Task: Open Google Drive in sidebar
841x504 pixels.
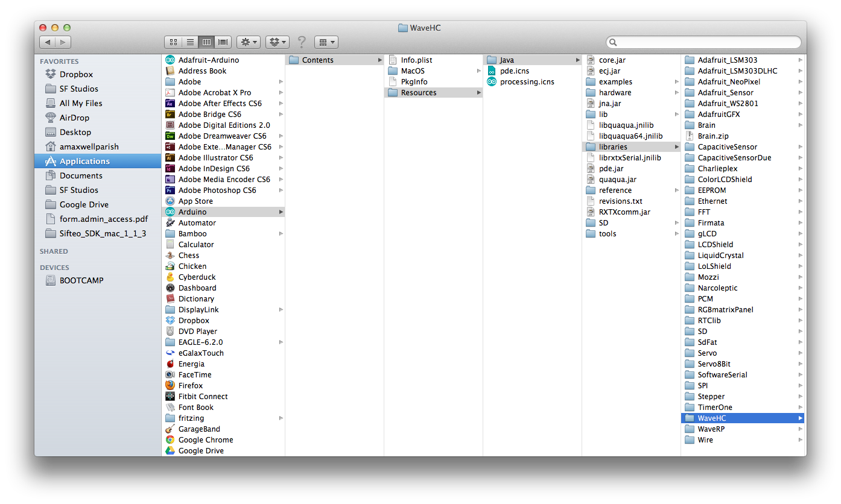Action: 98,204
